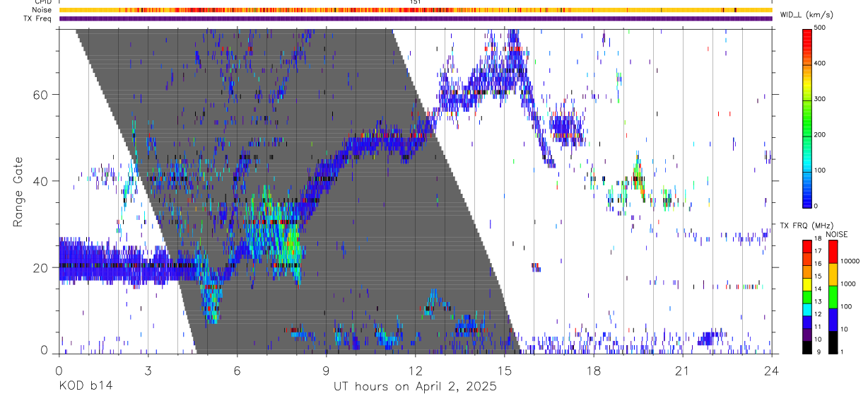
Task: Click the '21' tick on the UT hours axis
Action: 682,371
